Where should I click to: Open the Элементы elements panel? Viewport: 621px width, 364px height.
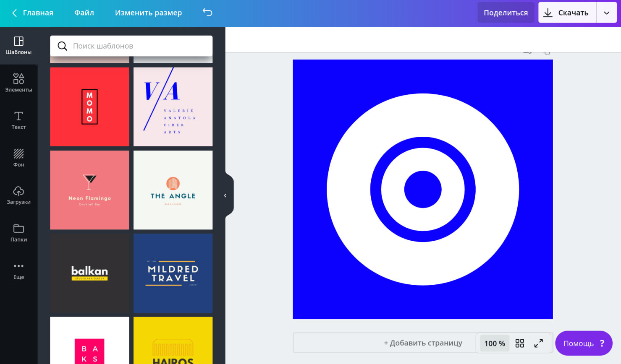pos(18,83)
